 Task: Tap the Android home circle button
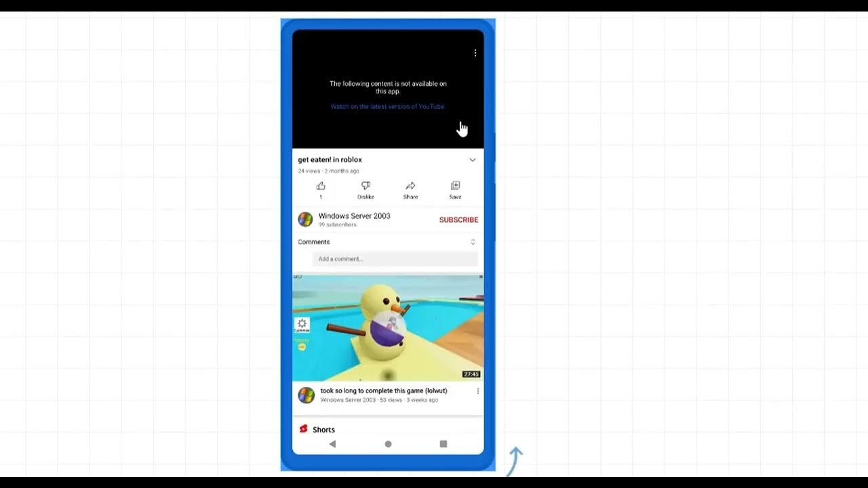coord(388,444)
